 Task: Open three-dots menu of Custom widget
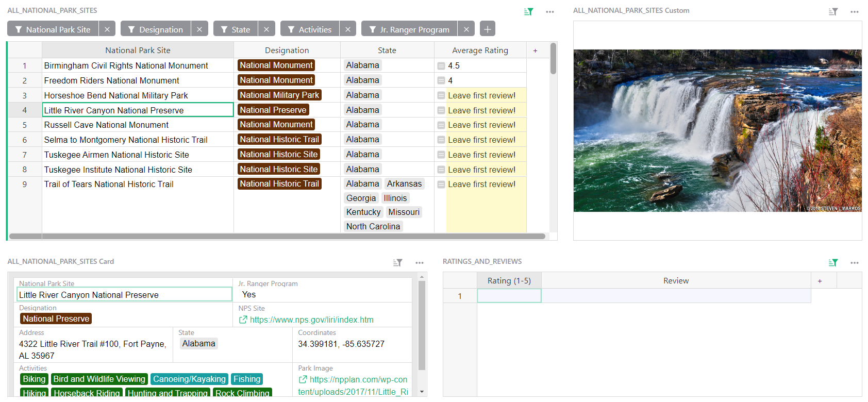tap(855, 11)
